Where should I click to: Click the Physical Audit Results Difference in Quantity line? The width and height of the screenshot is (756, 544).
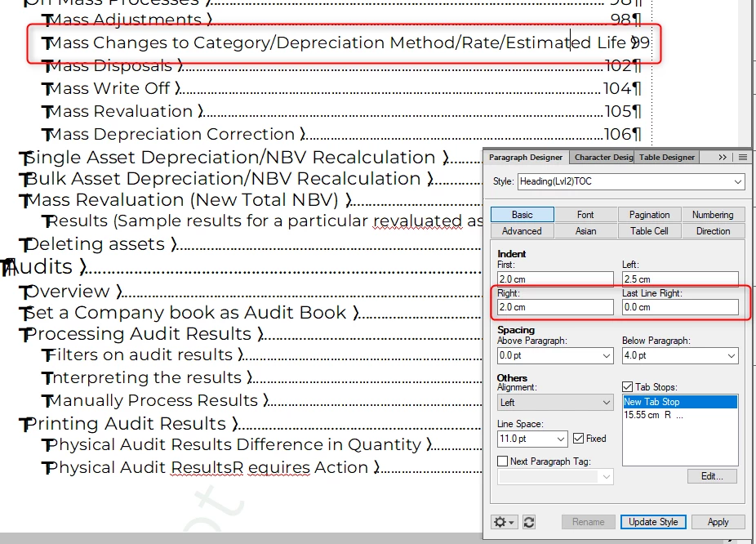coord(262,445)
